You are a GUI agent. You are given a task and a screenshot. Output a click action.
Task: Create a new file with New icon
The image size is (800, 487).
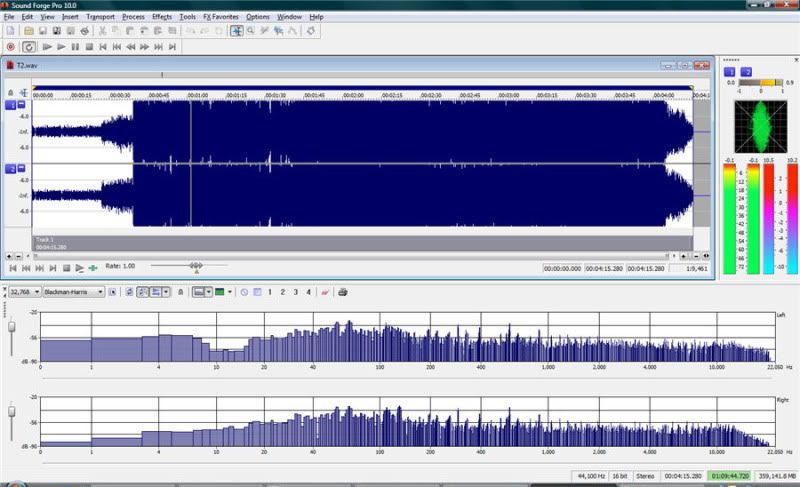10,31
